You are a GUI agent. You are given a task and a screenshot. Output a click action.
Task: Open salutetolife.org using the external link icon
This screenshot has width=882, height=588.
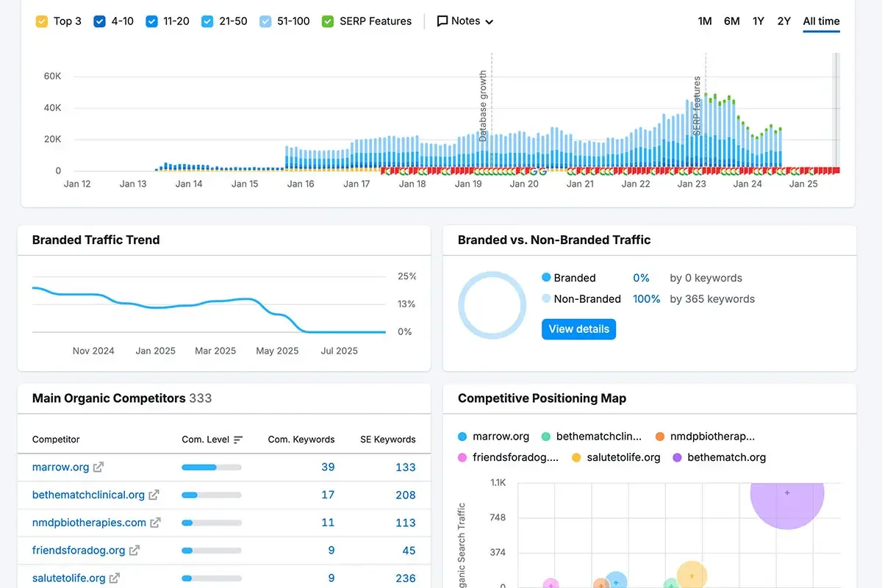click(x=116, y=578)
